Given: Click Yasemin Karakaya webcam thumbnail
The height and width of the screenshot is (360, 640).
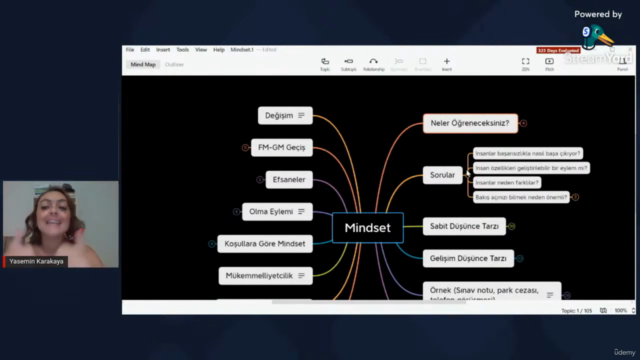Looking at the screenshot, I should tap(61, 224).
